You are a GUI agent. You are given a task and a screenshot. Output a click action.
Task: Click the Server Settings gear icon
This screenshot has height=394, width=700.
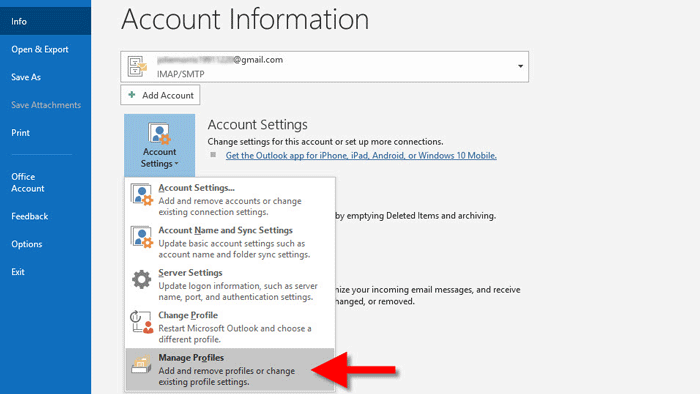pyautogui.click(x=142, y=279)
